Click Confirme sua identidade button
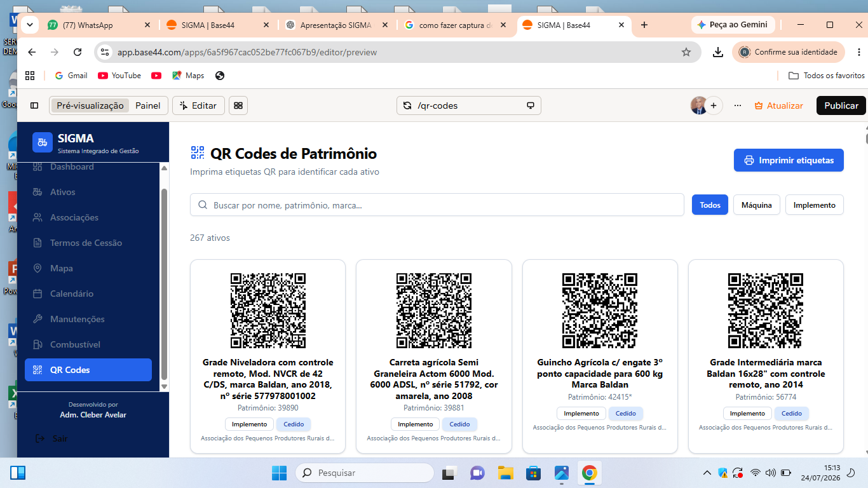 (789, 52)
